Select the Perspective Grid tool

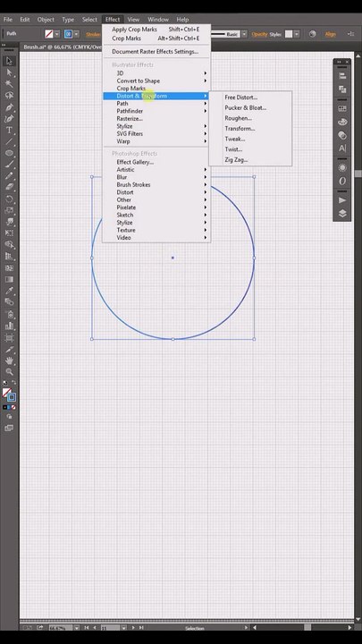click(9, 256)
